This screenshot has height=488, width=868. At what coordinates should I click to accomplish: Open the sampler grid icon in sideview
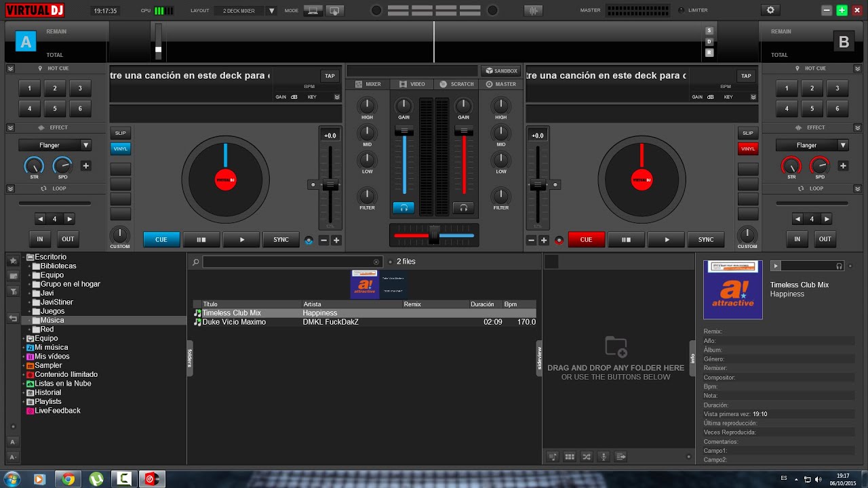point(570,457)
